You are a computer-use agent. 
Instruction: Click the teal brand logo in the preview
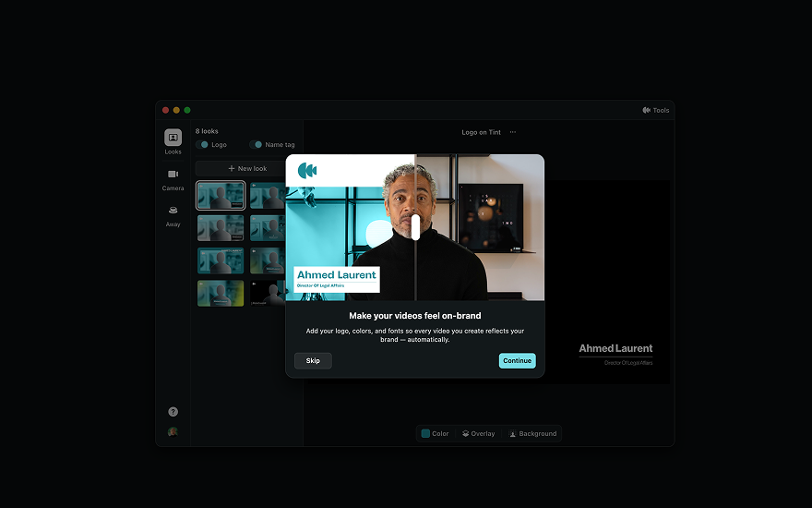pos(307,170)
